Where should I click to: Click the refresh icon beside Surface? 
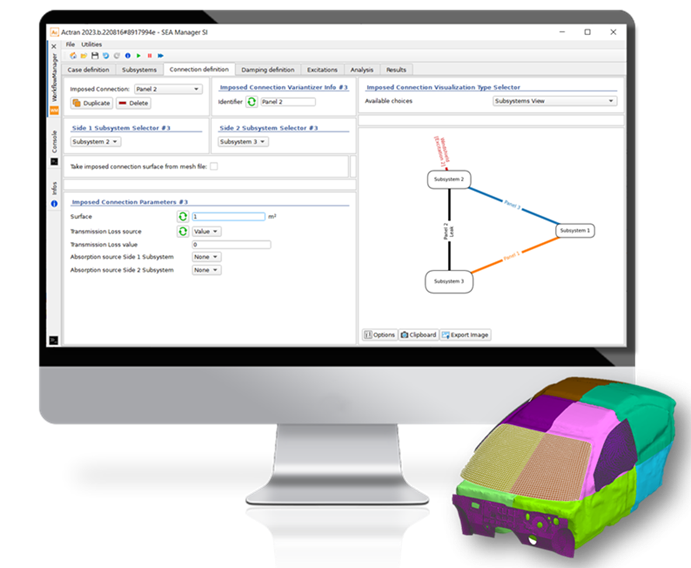183,216
